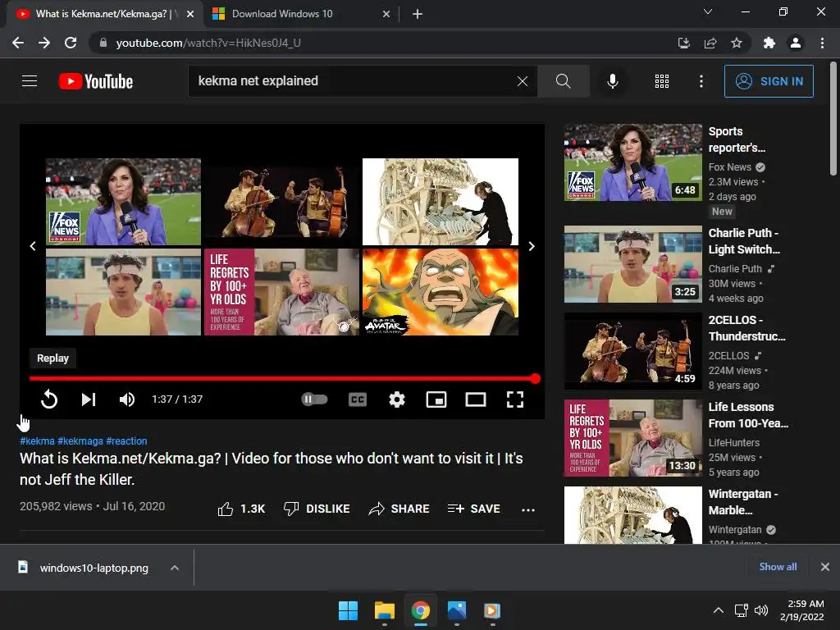Open the Extensions puzzle icon
840x630 pixels.
[769, 43]
